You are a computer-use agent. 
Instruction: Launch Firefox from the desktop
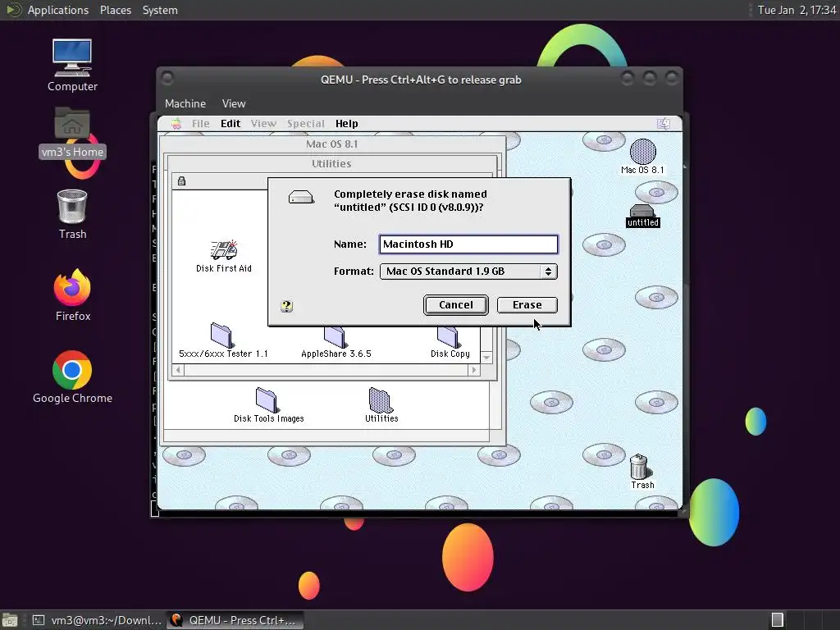[x=72, y=294]
